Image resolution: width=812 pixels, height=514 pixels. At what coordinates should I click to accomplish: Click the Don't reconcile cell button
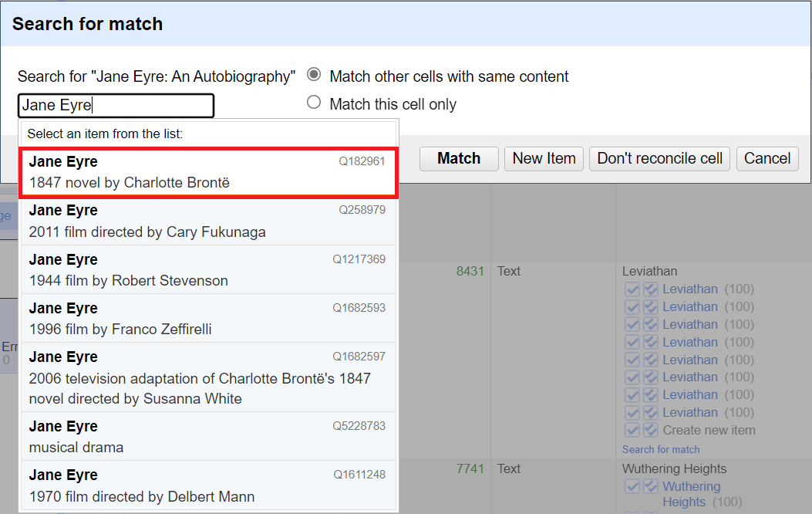tap(659, 158)
